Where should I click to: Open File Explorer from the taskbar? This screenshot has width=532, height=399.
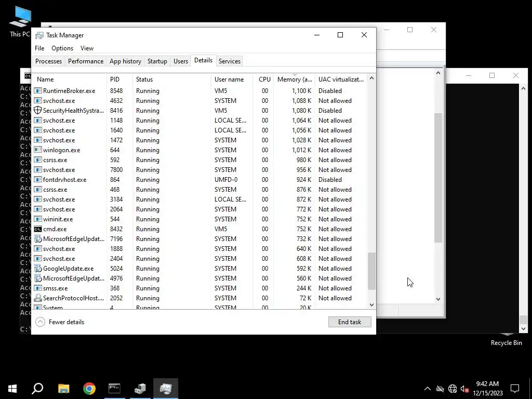pyautogui.click(x=63, y=388)
